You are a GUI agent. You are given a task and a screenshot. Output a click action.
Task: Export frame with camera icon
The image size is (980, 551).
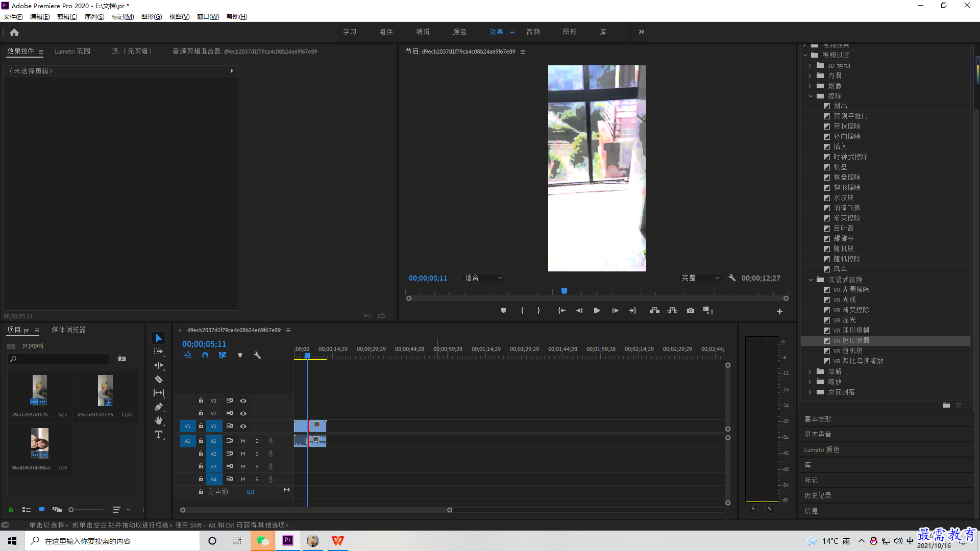pos(691,311)
